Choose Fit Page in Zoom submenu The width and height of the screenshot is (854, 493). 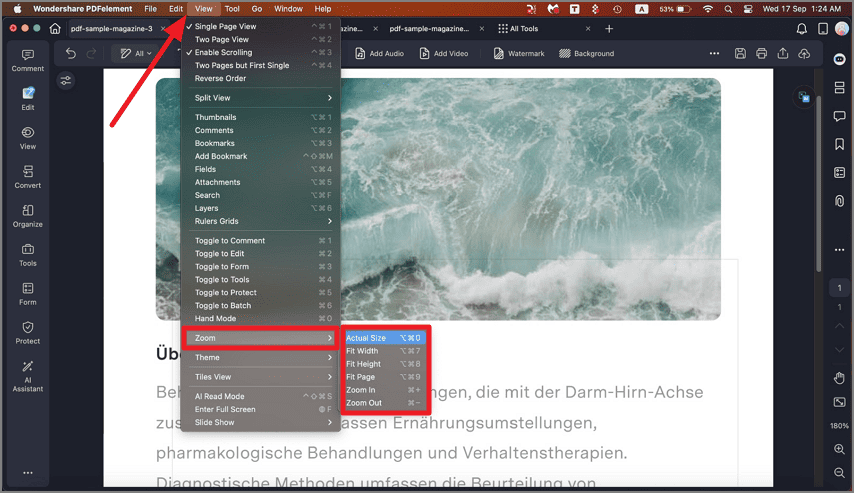[x=383, y=377]
